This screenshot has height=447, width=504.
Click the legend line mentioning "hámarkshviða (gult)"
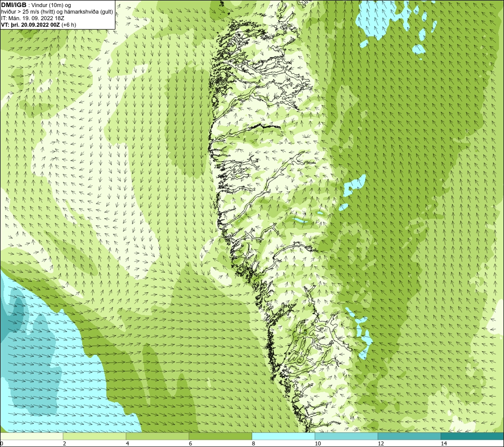pos(57,12)
